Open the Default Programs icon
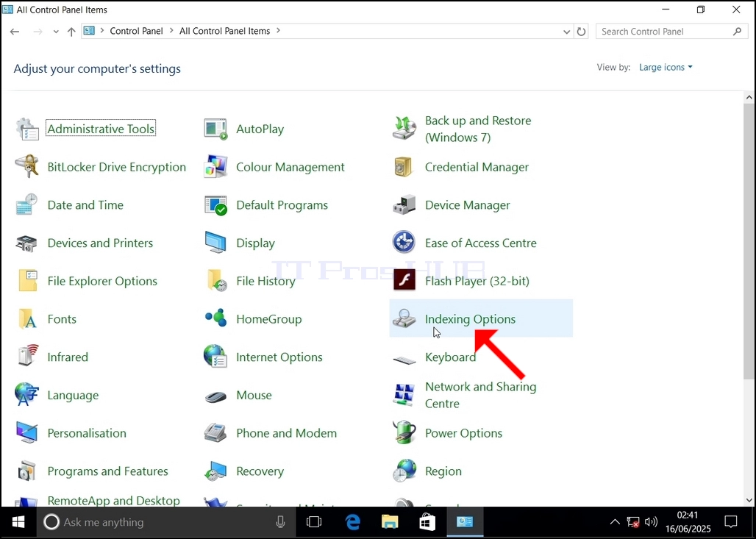Screen dimensions: 756x539 tap(215, 205)
